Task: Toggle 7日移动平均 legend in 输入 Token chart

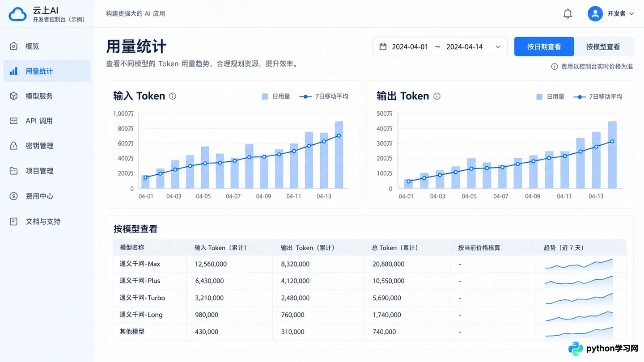Action: pyautogui.click(x=323, y=97)
